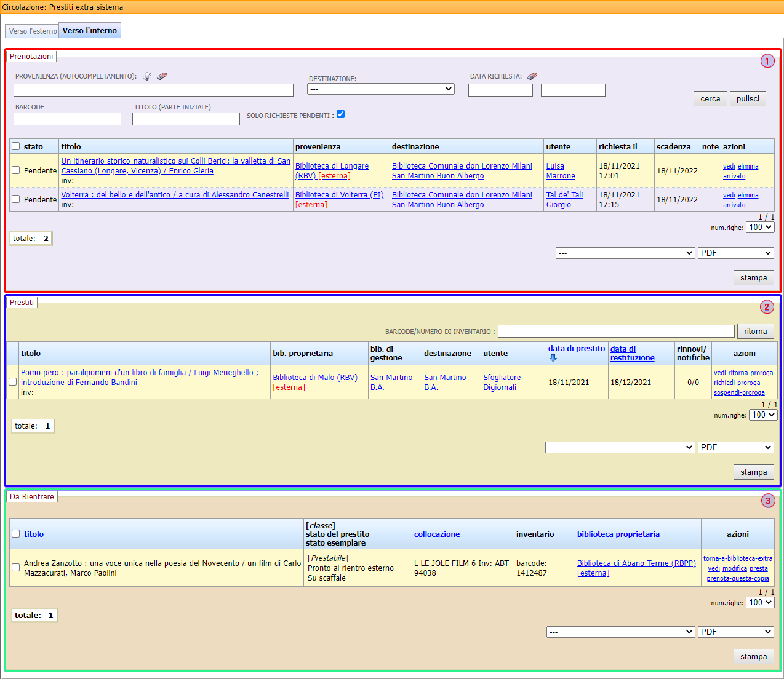This screenshot has height=679, width=784.
Task: Click the PROVENIENZA autocomplete lookup icon
Action: [147, 76]
